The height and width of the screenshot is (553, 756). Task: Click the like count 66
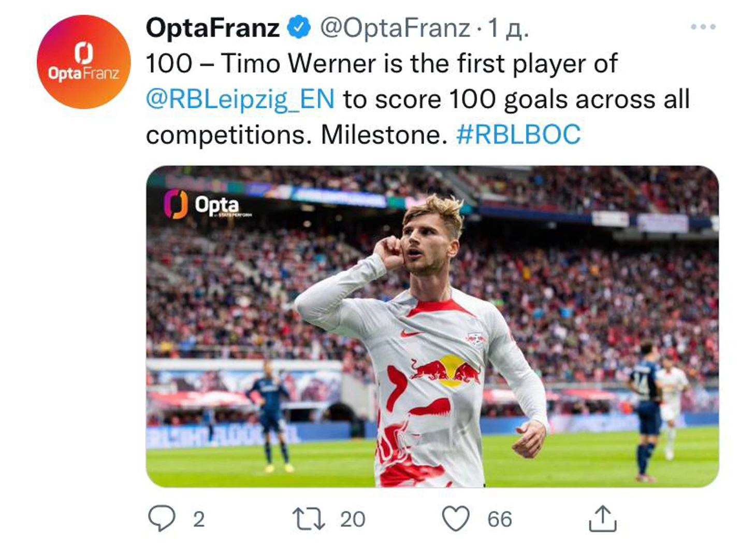point(499,519)
